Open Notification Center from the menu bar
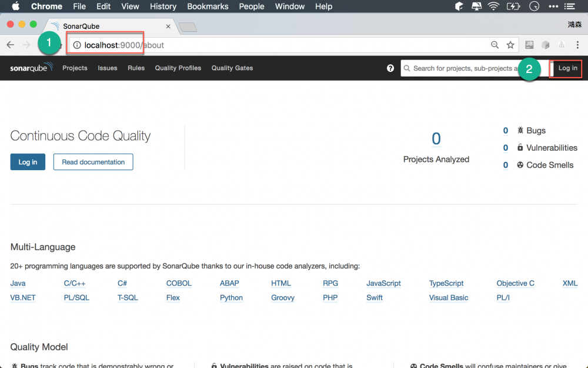The width and height of the screenshot is (588, 368). (569, 6)
